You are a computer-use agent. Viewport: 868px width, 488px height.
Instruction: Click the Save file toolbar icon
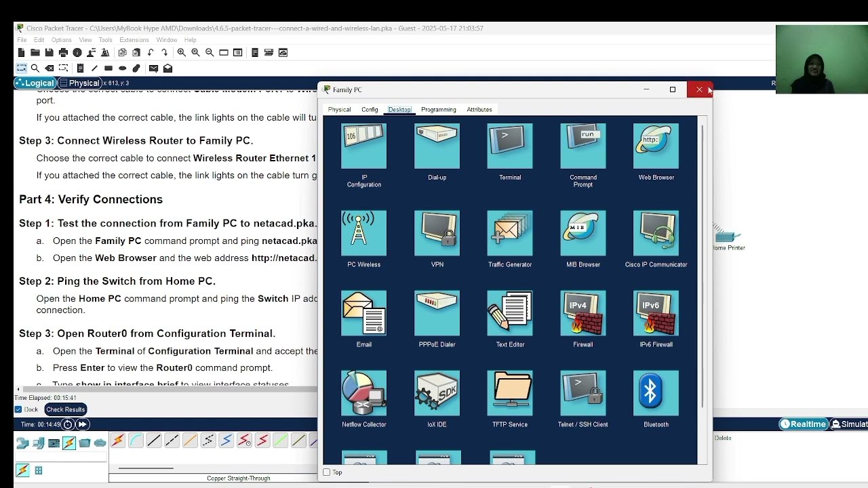click(x=49, y=52)
